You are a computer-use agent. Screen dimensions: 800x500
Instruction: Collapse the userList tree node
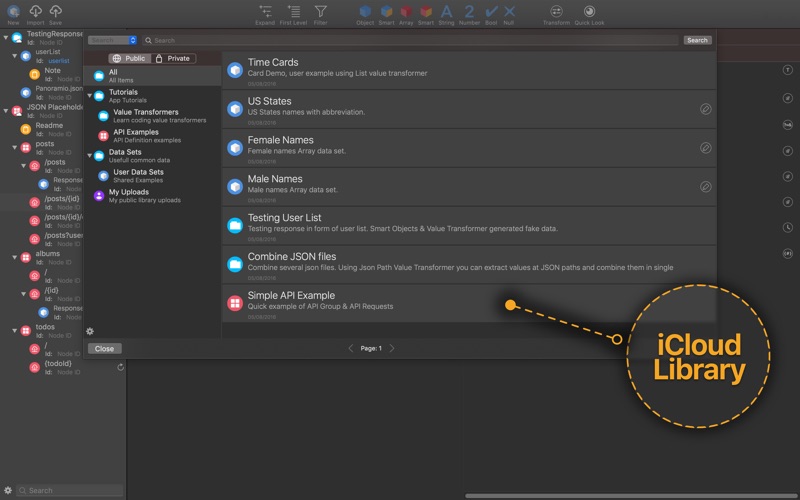[x=15, y=56]
